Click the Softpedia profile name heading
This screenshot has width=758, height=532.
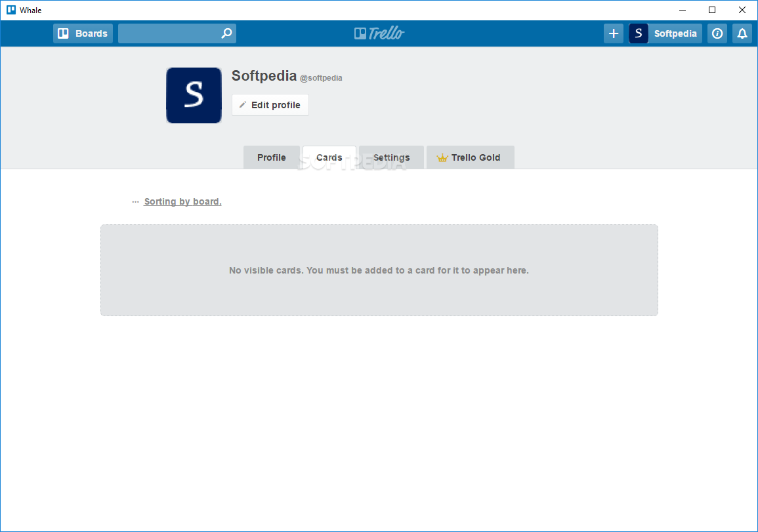[x=264, y=76]
